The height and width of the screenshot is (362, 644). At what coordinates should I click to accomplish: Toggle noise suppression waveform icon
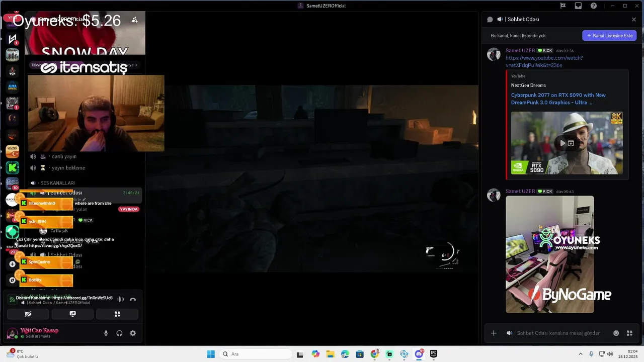[121, 299]
